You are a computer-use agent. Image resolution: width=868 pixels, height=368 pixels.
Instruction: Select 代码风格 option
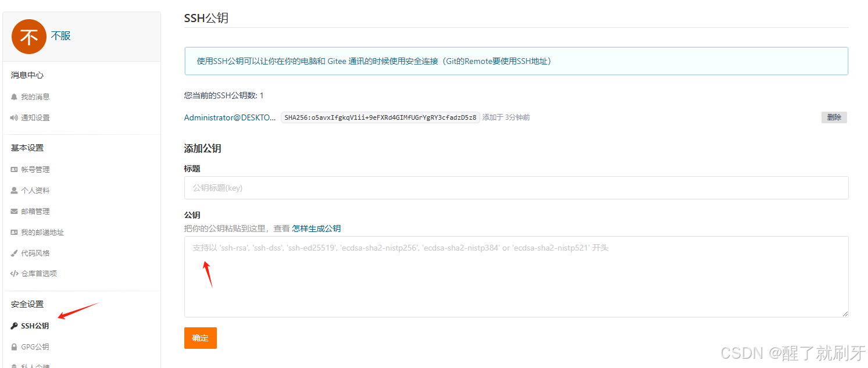35,253
